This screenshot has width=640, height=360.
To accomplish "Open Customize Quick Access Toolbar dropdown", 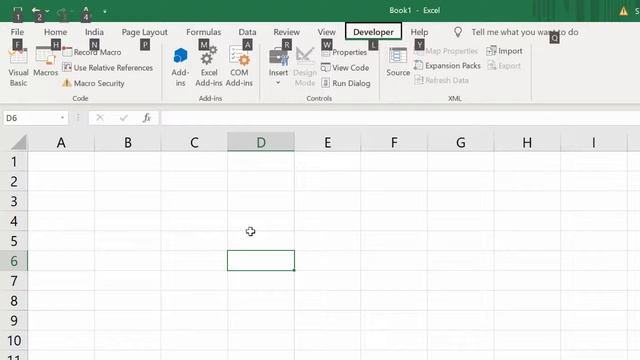I will 105,11.
